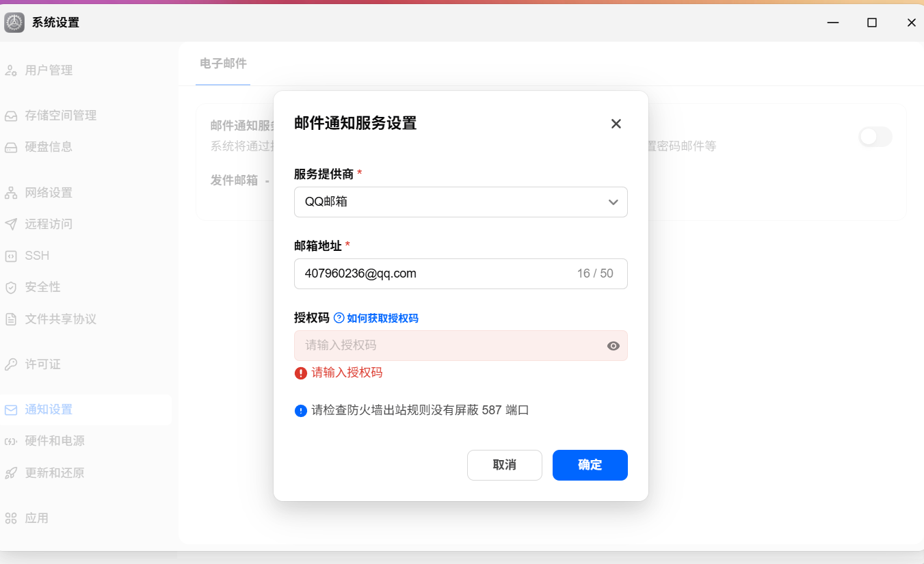
Task: Click the question mark help icon beside 授权码
Action: pos(339,318)
